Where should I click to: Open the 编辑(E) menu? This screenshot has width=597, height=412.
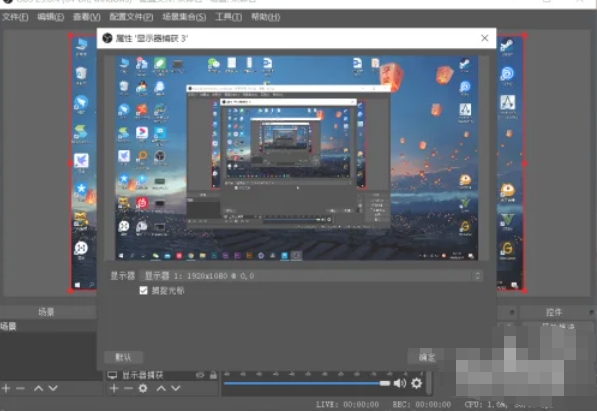point(51,17)
